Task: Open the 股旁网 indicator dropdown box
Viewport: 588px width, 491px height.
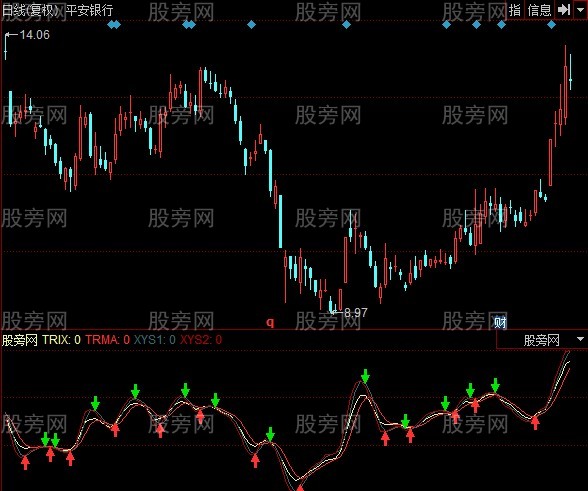Action: pos(542,340)
